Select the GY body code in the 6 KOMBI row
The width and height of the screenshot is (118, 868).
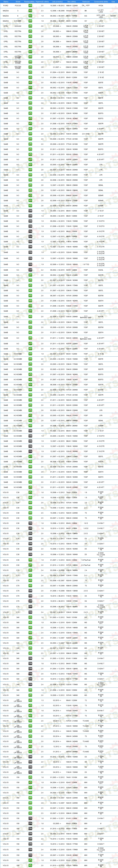(x=86, y=21)
